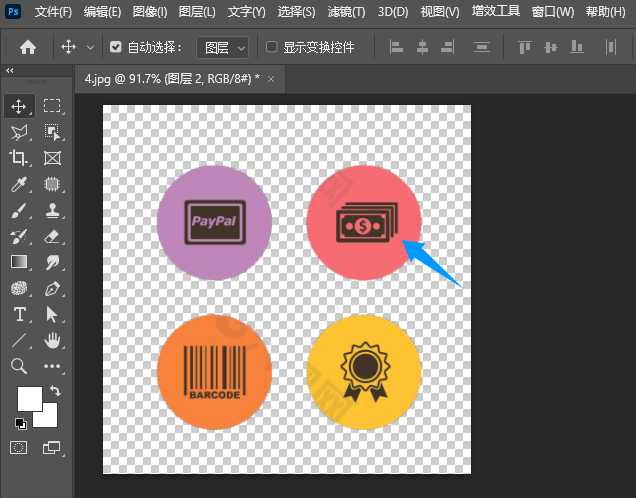
Task: Swap foreground and background colors
Action: tap(55, 391)
